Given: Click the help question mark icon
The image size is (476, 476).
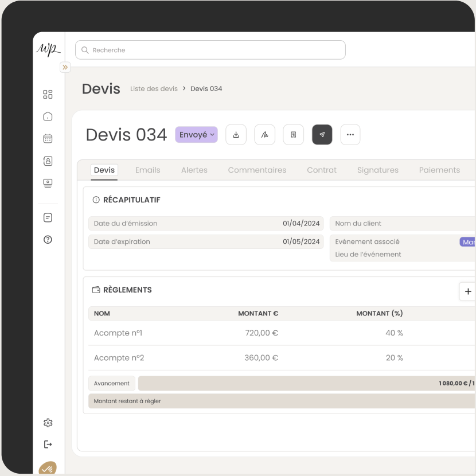Looking at the screenshot, I should point(48,240).
